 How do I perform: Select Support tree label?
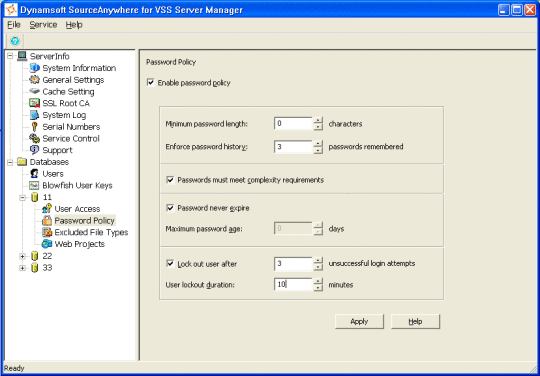click(x=57, y=150)
